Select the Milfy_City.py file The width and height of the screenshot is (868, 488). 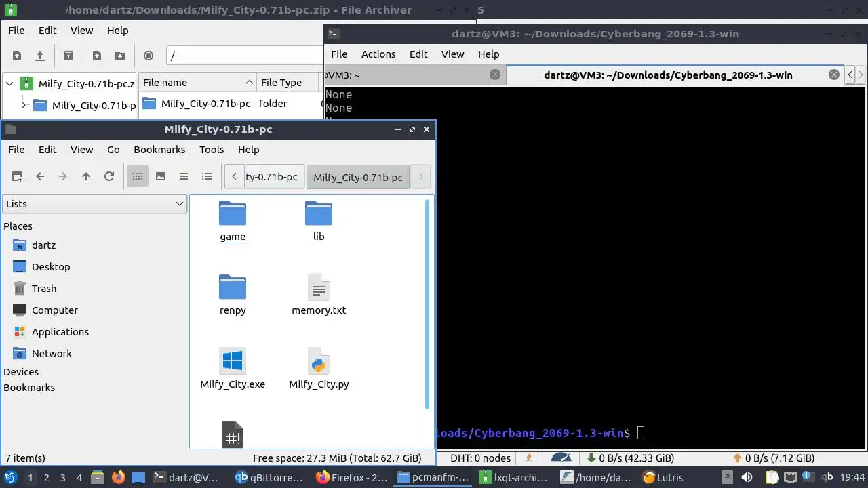tap(319, 369)
